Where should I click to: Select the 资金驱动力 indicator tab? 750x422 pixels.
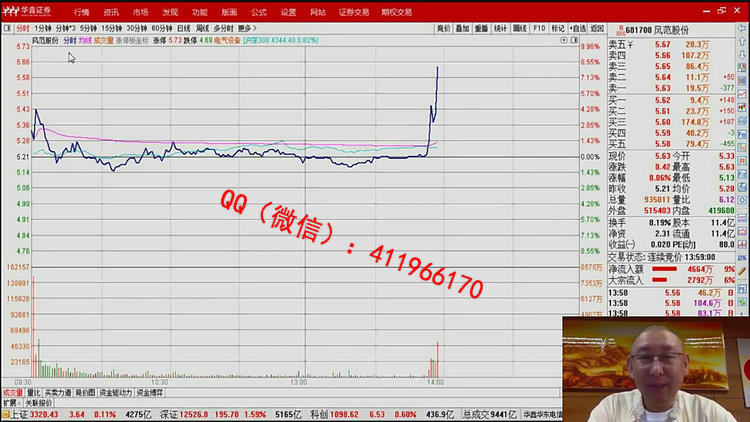click(x=115, y=393)
